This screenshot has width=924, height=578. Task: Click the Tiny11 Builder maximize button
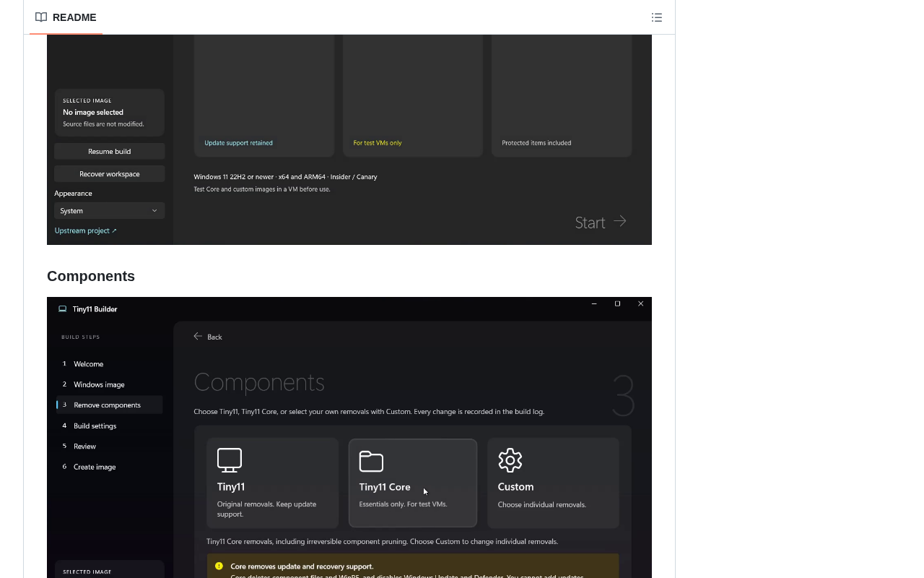[x=617, y=304]
